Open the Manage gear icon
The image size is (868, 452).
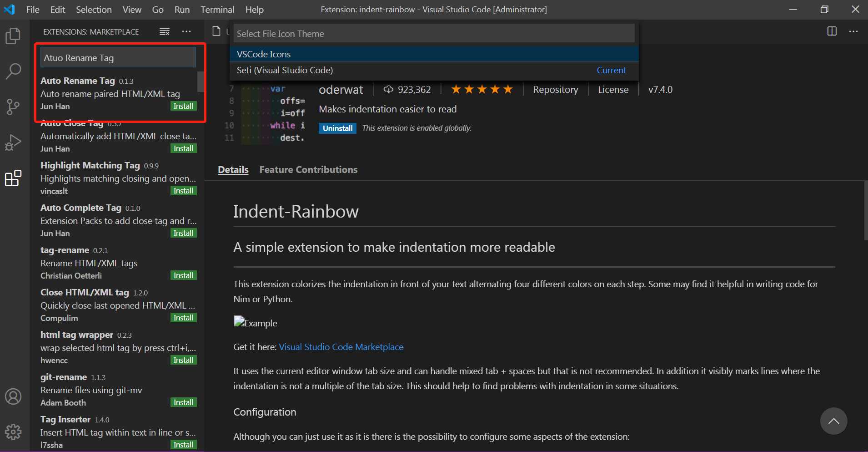[13, 432]
